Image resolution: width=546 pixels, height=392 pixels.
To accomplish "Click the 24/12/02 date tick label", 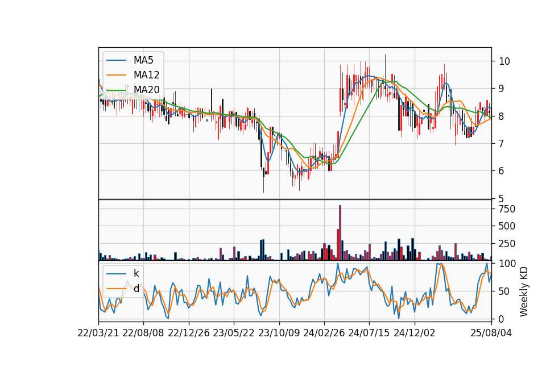I will (415, 333).
